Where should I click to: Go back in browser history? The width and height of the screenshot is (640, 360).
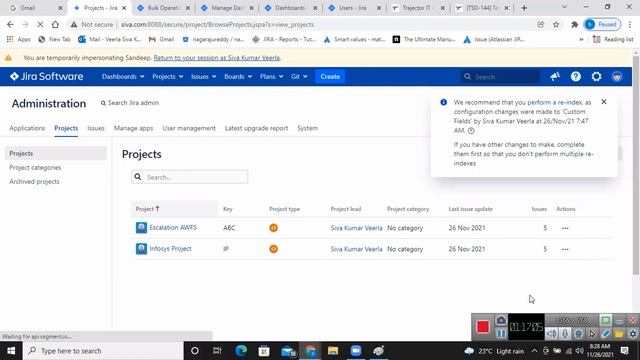[x=10, y=24]
